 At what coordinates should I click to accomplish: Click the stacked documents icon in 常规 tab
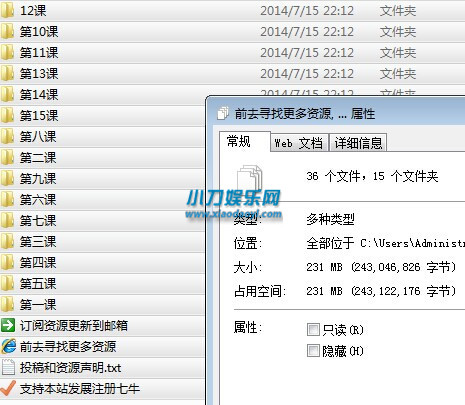tap(249, 177)
